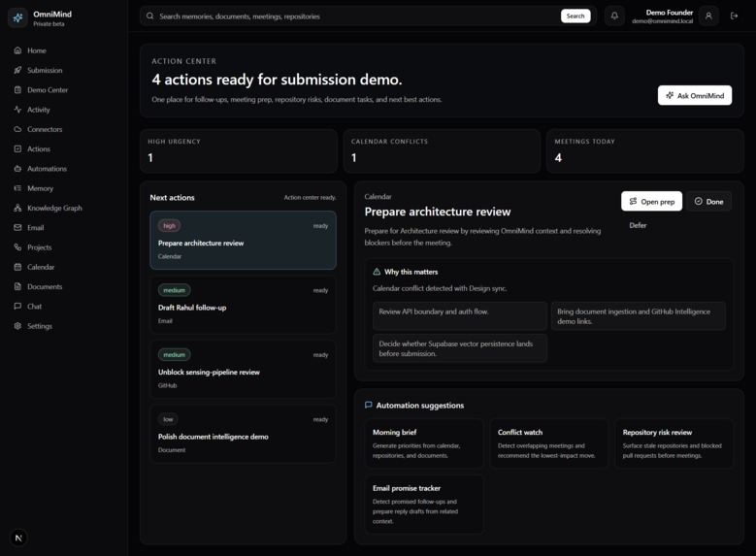This screenshot has height=556, width=756.
Task: Select the Polish document intelligence demo card
Action: pos(243,434)
